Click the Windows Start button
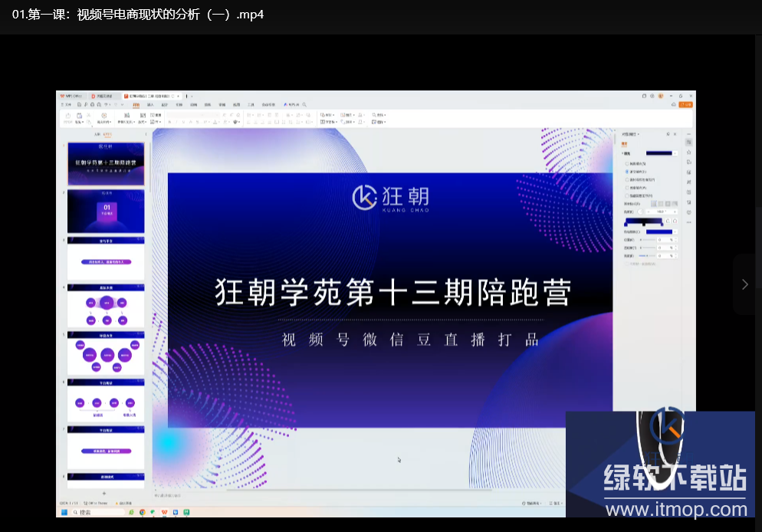 point(64,512)
